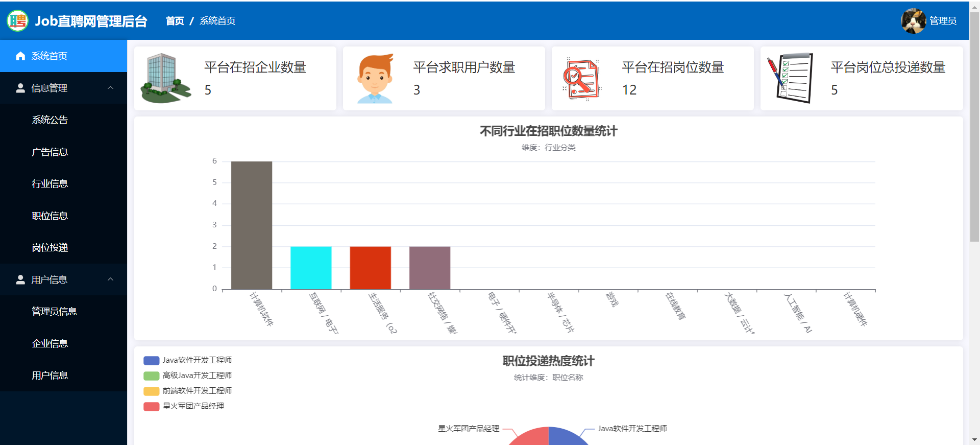The height and width of the screenshot is (445, 980).
Task: Select 行业信息 in the sidebar
Action: [x=63, y=184]
